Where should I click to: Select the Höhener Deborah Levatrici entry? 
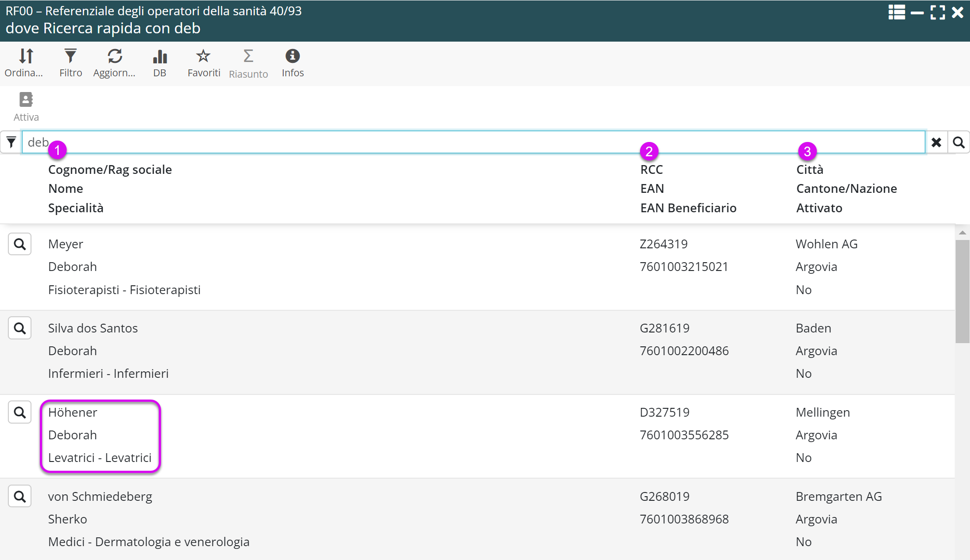point(100,436)
